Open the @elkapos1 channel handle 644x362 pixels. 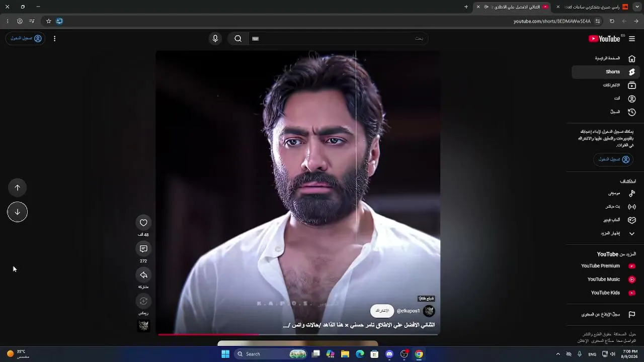coord(408,311)
